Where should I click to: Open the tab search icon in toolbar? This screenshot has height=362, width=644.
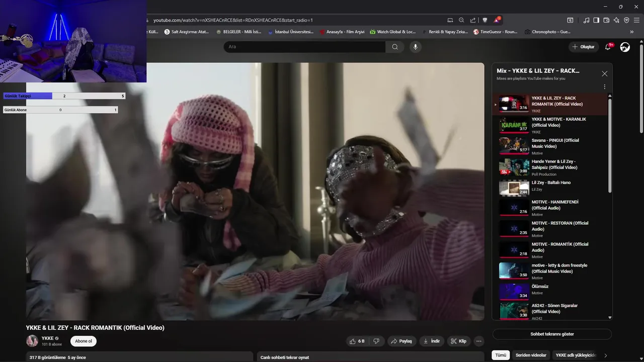[x=570, y=20]
